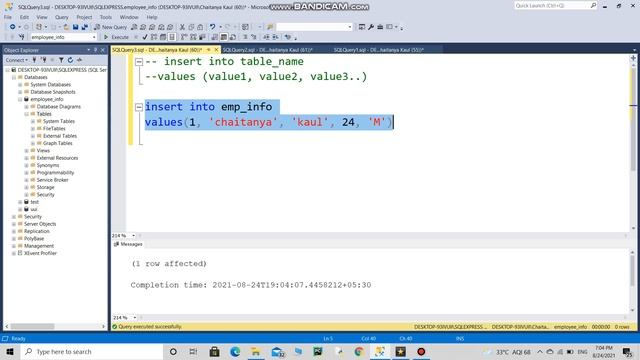Open Microsoft Edge from the taskbar

click(235, 351)
